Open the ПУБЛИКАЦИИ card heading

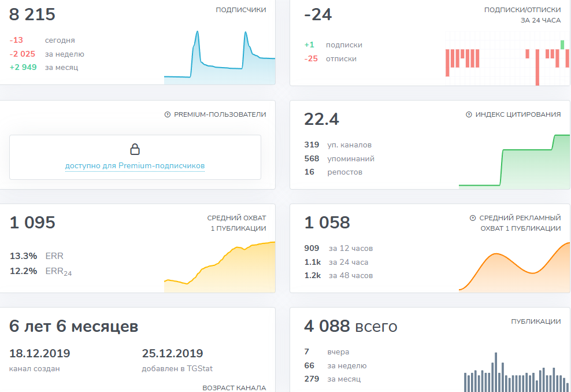(536, 321)
